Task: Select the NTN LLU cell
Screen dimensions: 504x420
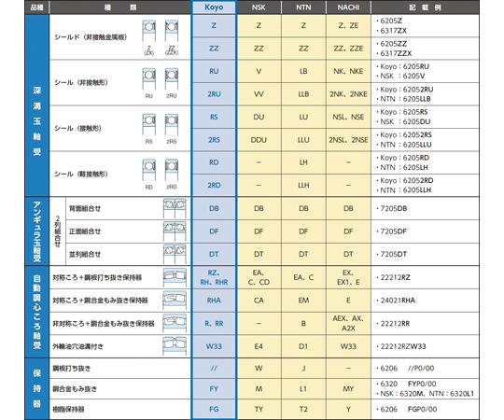Action: point(303,140)
